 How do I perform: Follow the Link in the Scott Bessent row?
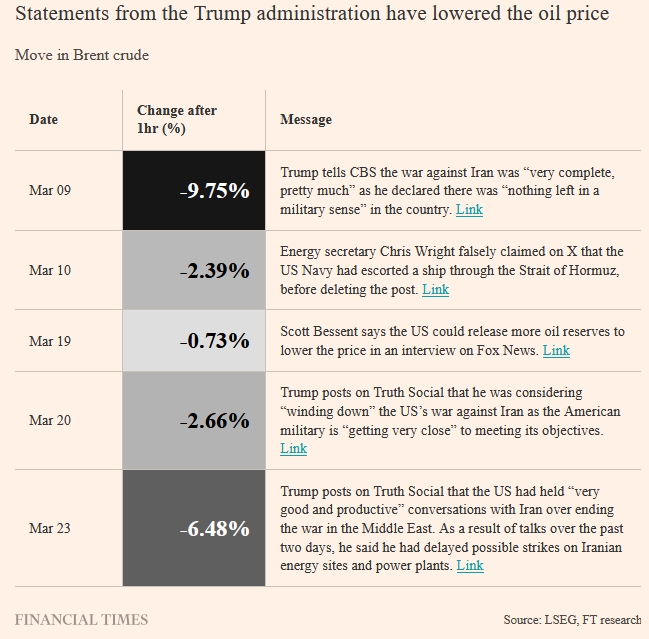pyautogui.click(x=555, y=350)
